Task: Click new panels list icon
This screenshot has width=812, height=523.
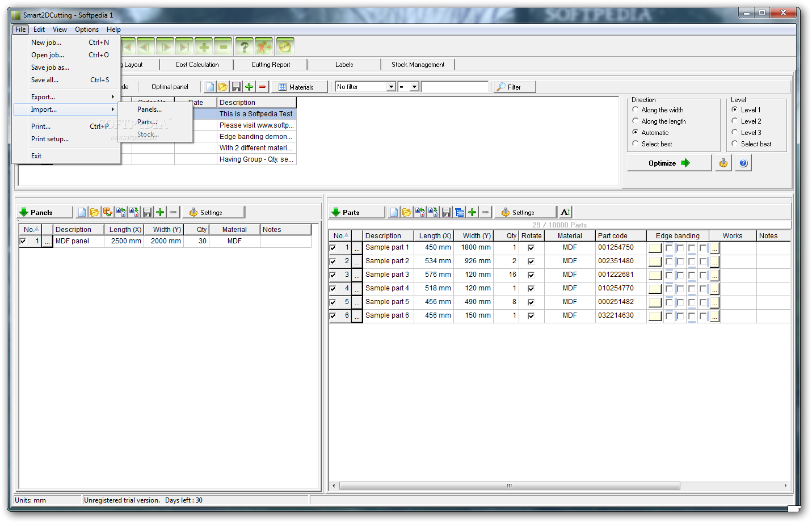Action: 82,212
